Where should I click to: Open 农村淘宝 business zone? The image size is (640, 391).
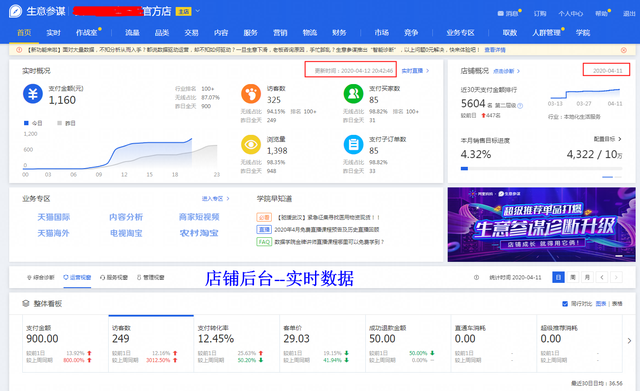(199, 233)
